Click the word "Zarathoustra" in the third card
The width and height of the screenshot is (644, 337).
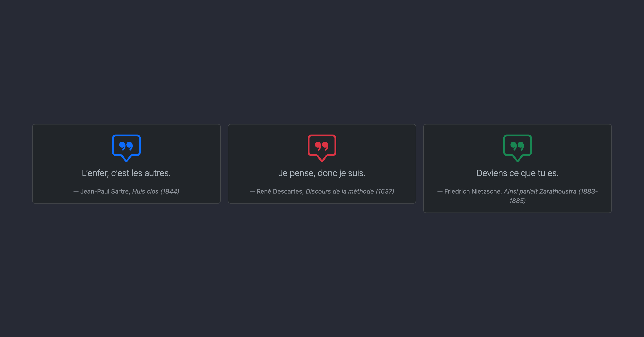pyautogui.click(x=557, y=191)
